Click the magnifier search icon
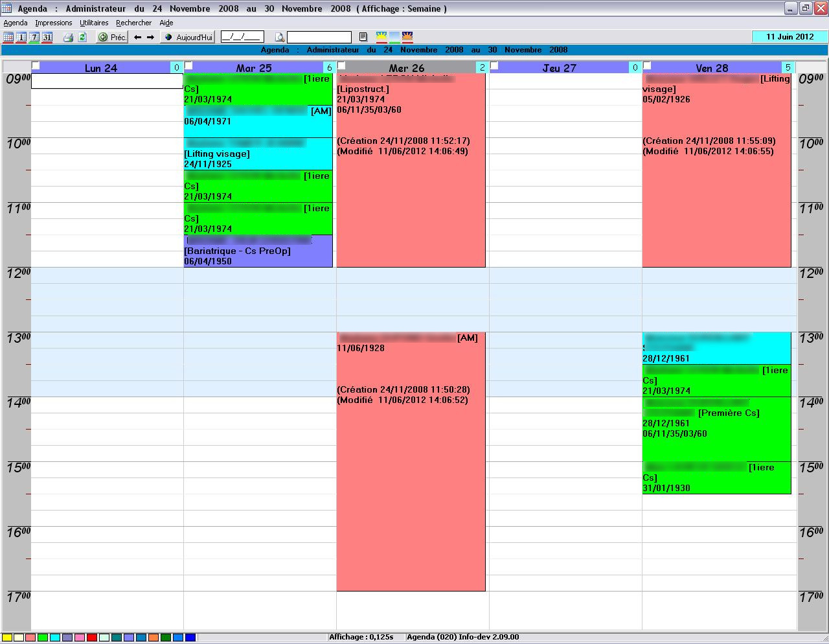This screenshot has height=644, width=829. tap(279, 38)
